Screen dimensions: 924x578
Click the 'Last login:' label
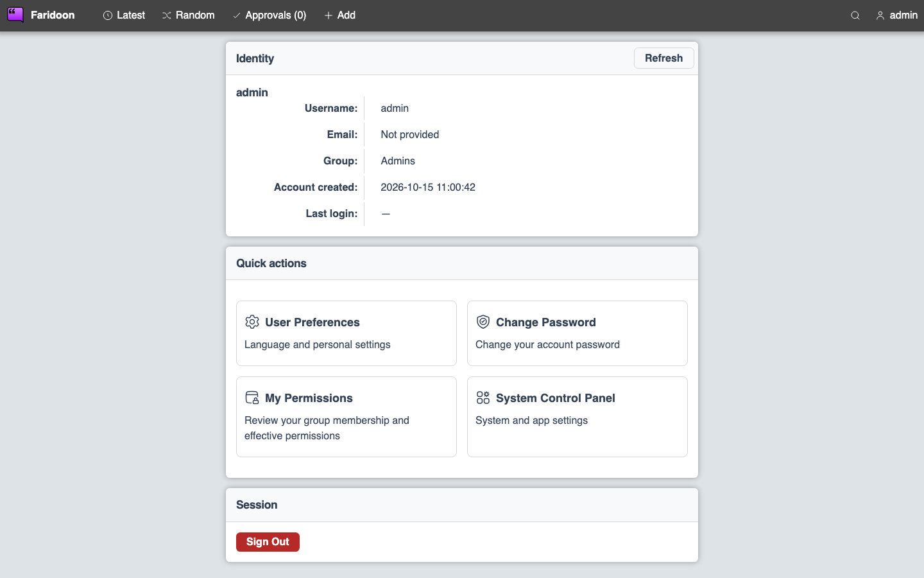(332, 214)
